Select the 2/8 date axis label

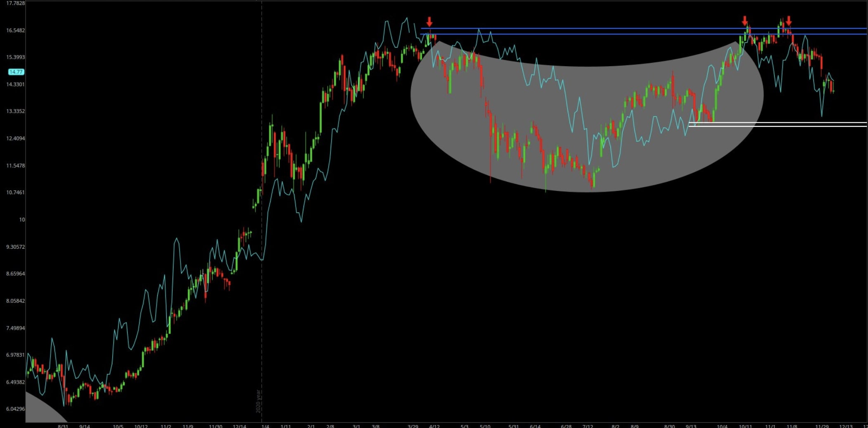click(x=330, y=426)
